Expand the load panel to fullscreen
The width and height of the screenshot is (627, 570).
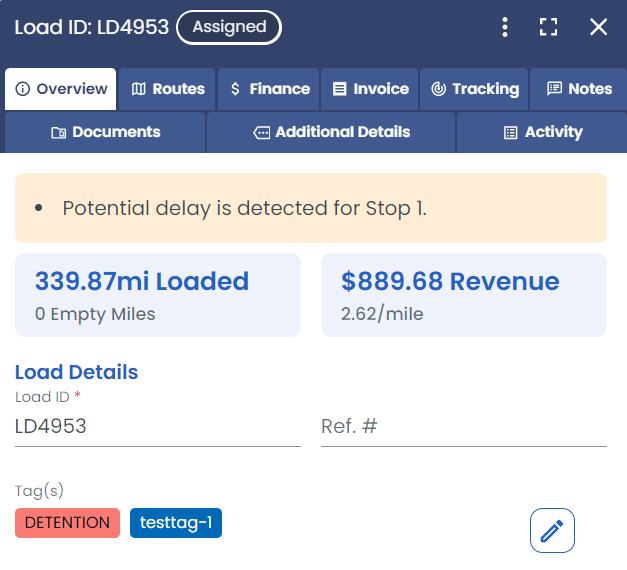click(x=548, y=27)
